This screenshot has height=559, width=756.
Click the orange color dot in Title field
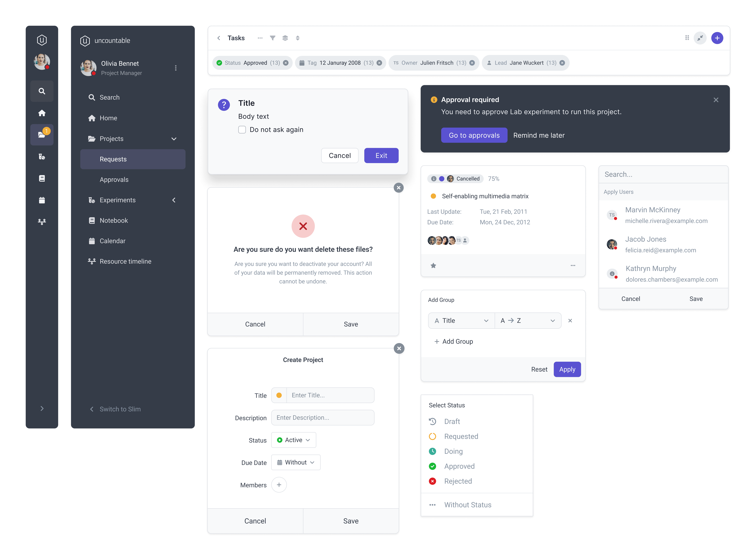279,395
